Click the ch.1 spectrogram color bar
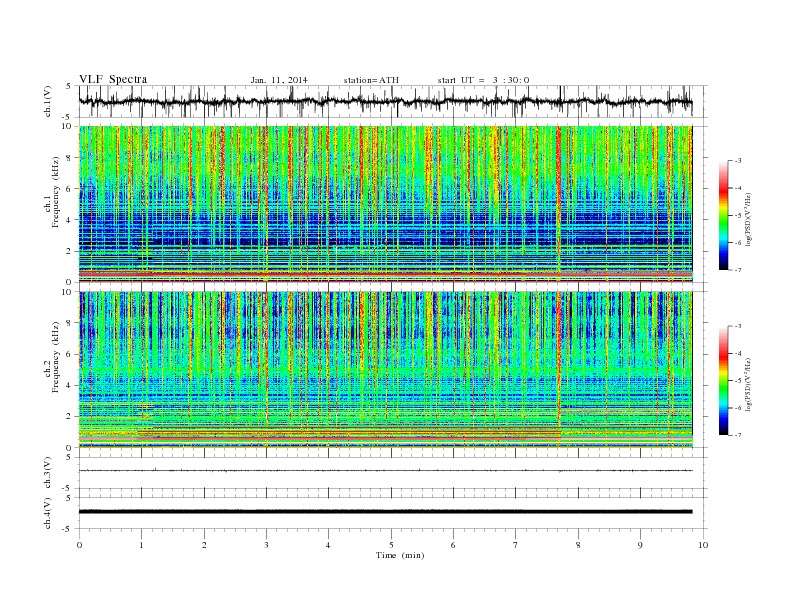 point(723,215)
